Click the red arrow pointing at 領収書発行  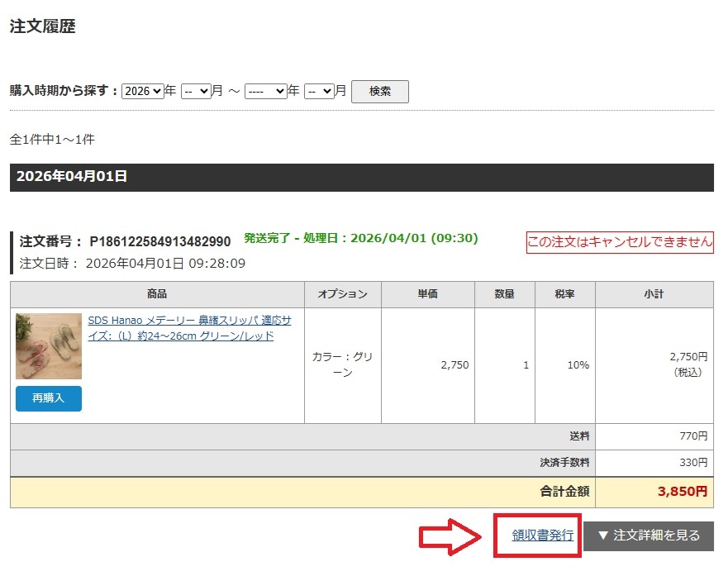[451, 536]
